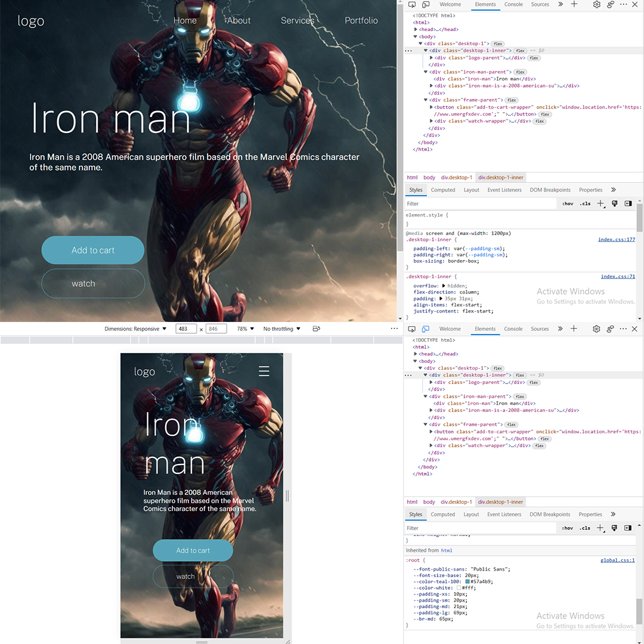Switch to Sources tab in top DevTools
The height and width of the screenshot is (644, 644).
click(540, 5)
